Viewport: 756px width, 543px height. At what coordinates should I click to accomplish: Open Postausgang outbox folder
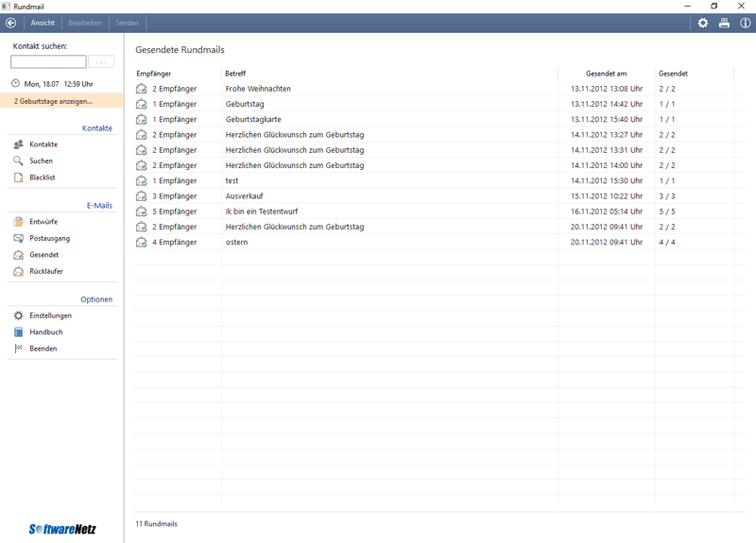(49, 238)
